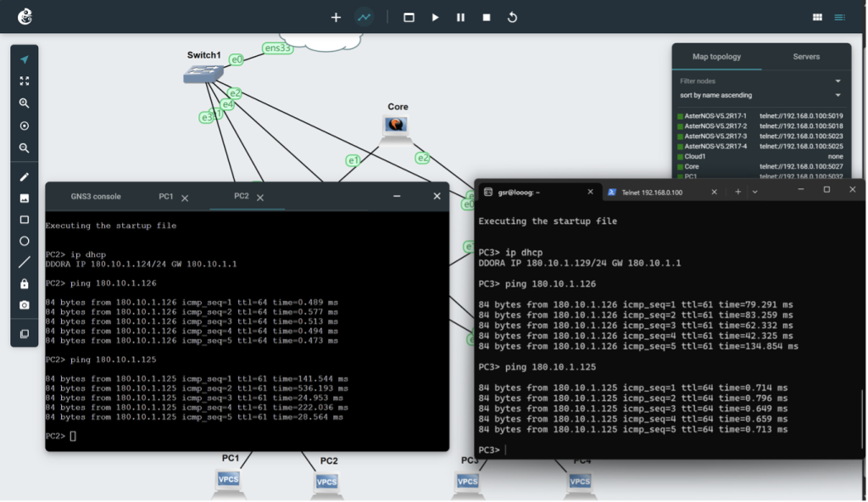Select the navigation arrow tool in left toolbar

tap(25, 59)
